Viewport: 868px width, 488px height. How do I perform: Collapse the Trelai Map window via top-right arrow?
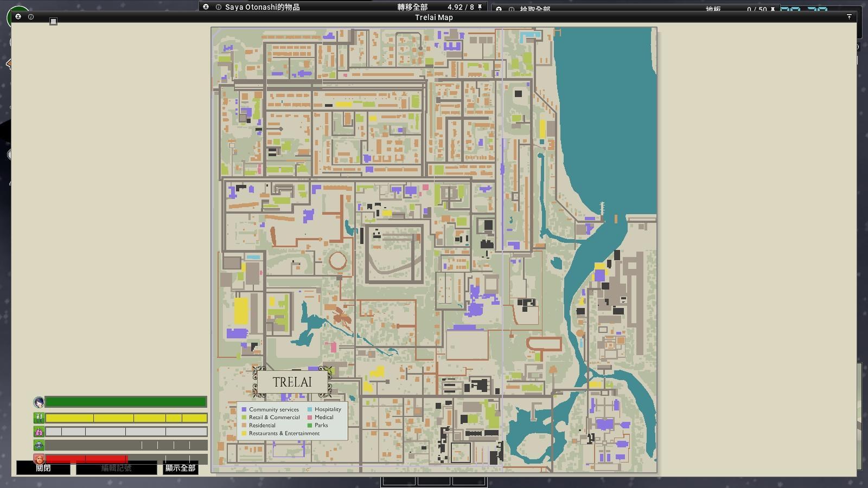(x=849, y=17)
